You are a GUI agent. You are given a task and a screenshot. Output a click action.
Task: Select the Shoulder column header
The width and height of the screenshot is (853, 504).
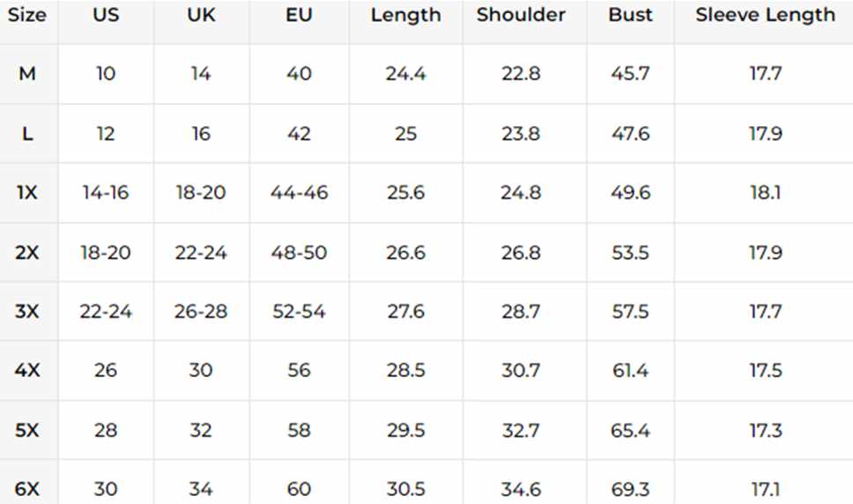tap(521, 15)
